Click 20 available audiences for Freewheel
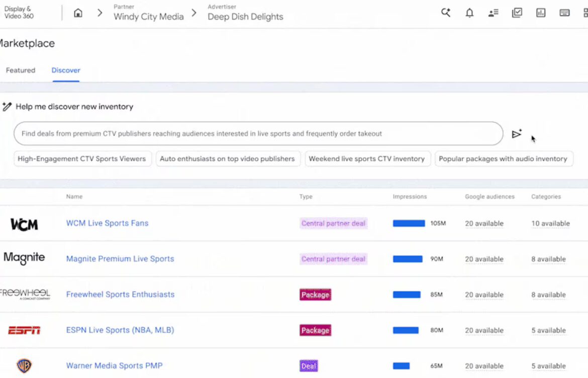The height and width of the screenshot is (378, 588). click(x=484, y=295)
